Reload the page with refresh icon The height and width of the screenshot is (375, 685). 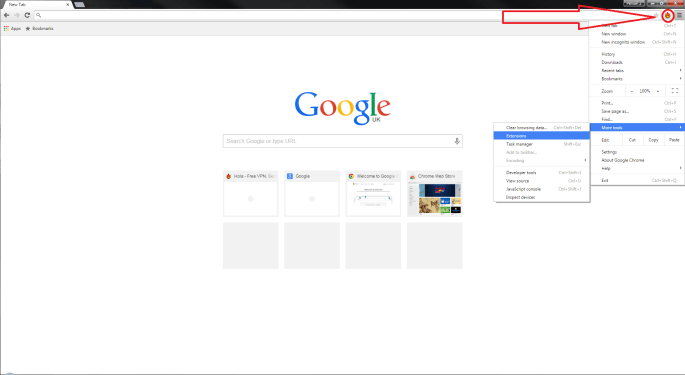point(27,15)
